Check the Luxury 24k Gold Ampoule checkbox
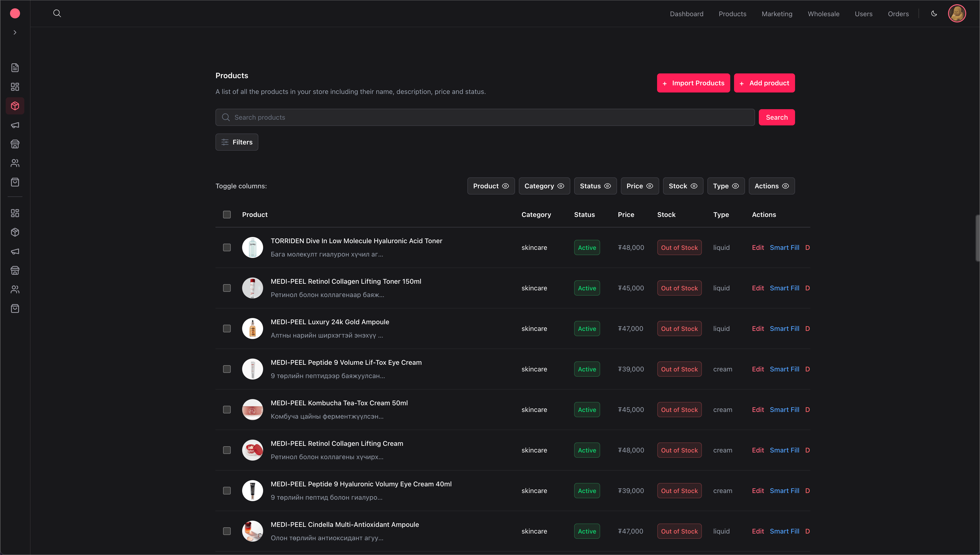Screen dimensions: 980x555 (x=227, y=329)
